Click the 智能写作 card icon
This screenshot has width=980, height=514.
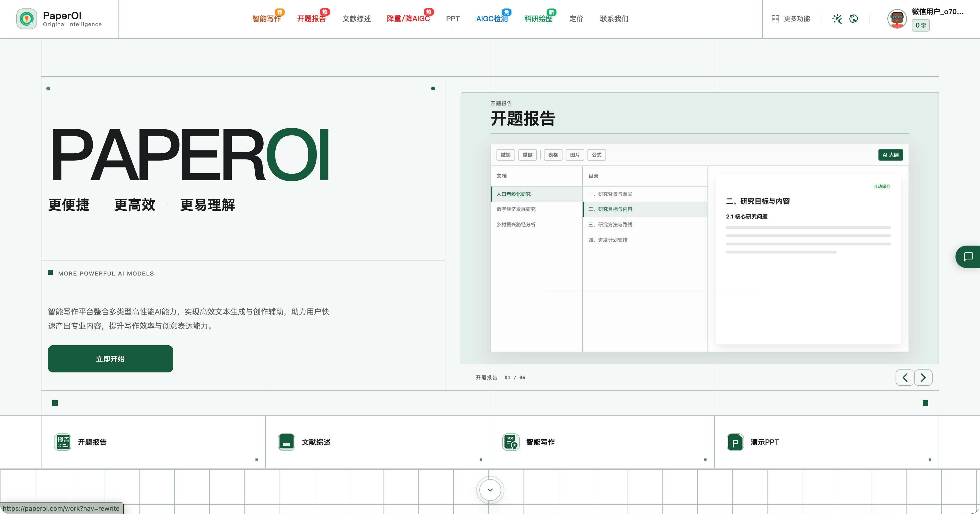(x=510, y=442)
